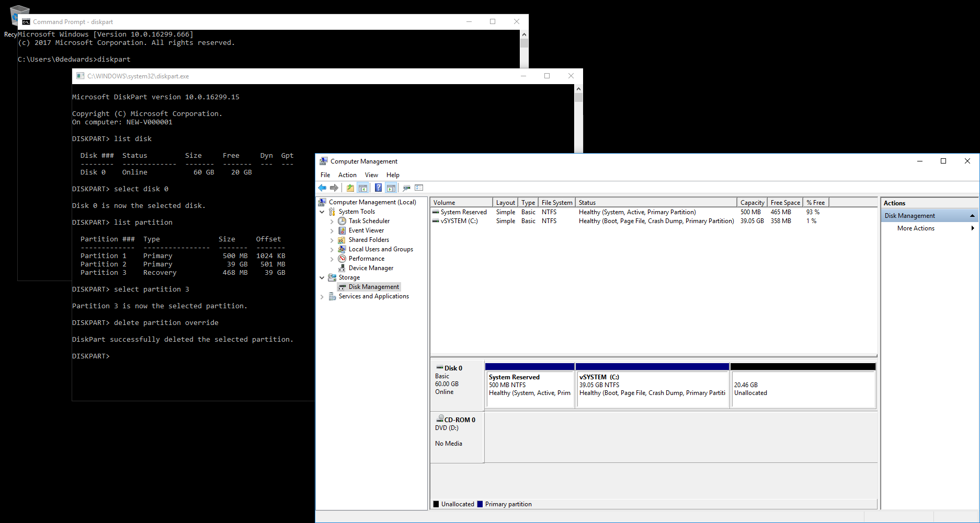Toggle Show/Hide Action Pane toolbar button

tap(391, 188)
